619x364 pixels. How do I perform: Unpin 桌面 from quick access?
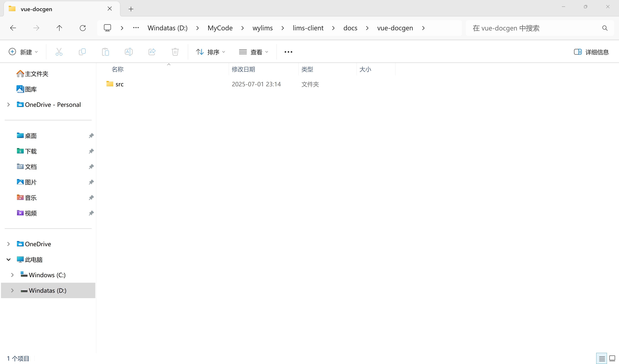tap(91, 136)
